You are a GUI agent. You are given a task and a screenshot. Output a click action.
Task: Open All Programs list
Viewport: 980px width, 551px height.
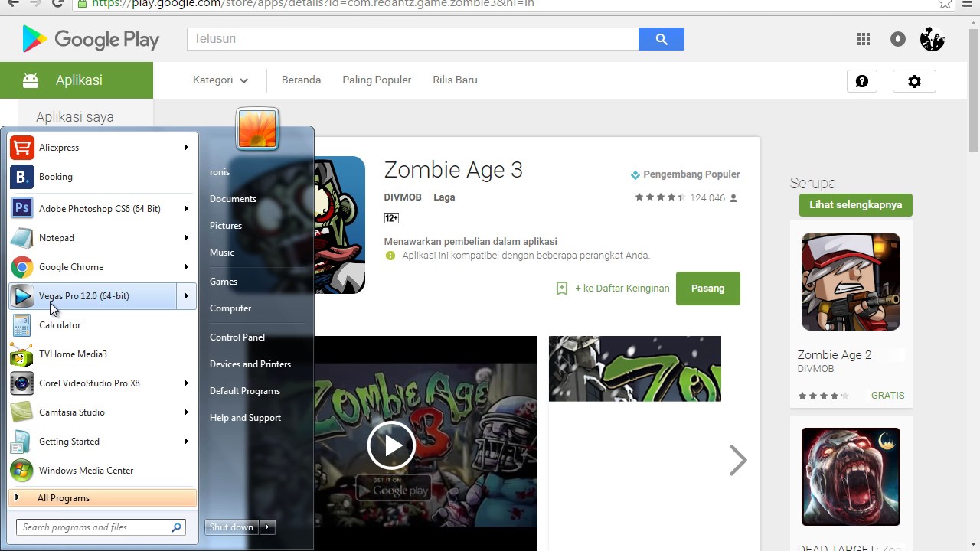[x=103, y=498]
